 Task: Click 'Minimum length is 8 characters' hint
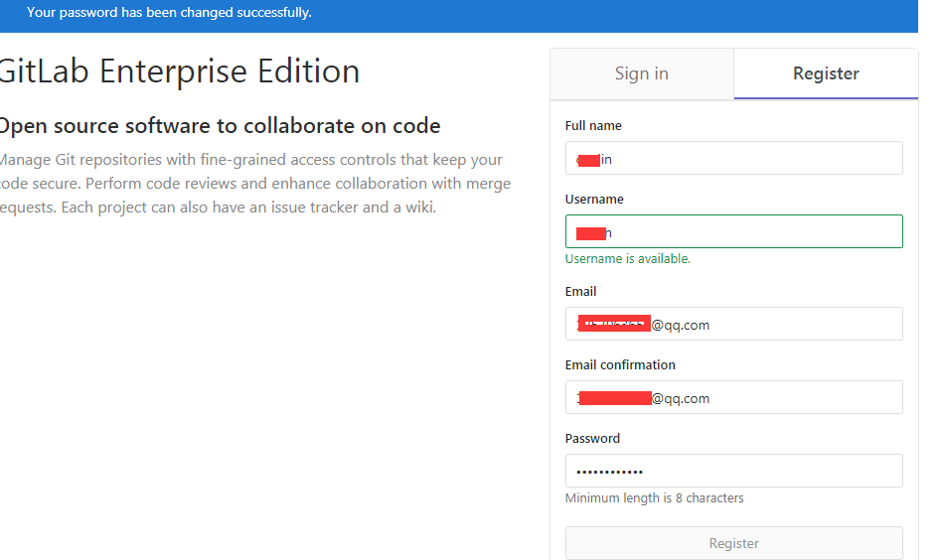pos(654,498)
